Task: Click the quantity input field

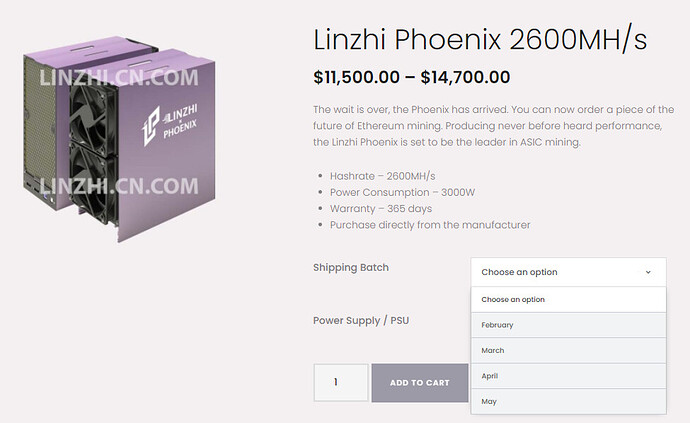Action: click(341, 383)
